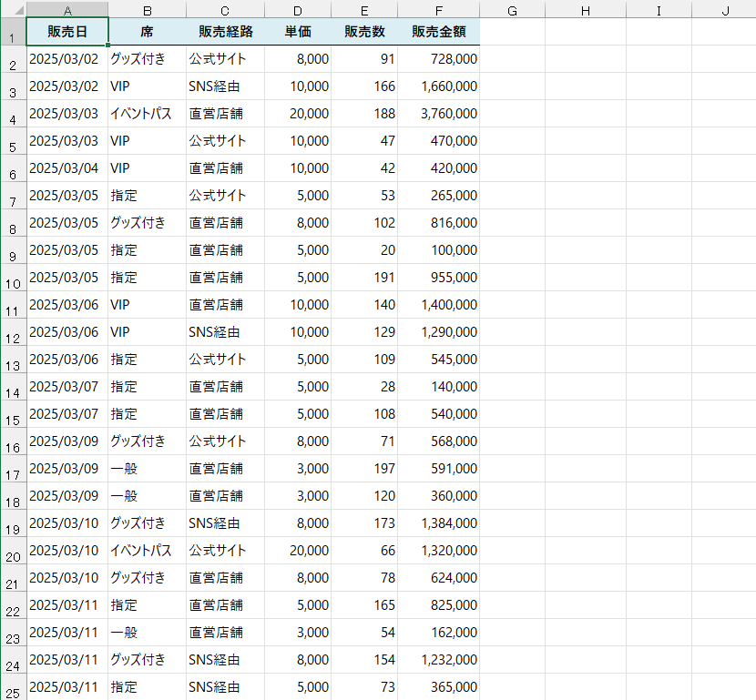
Task: Select column F header
Action: point(439,10)
